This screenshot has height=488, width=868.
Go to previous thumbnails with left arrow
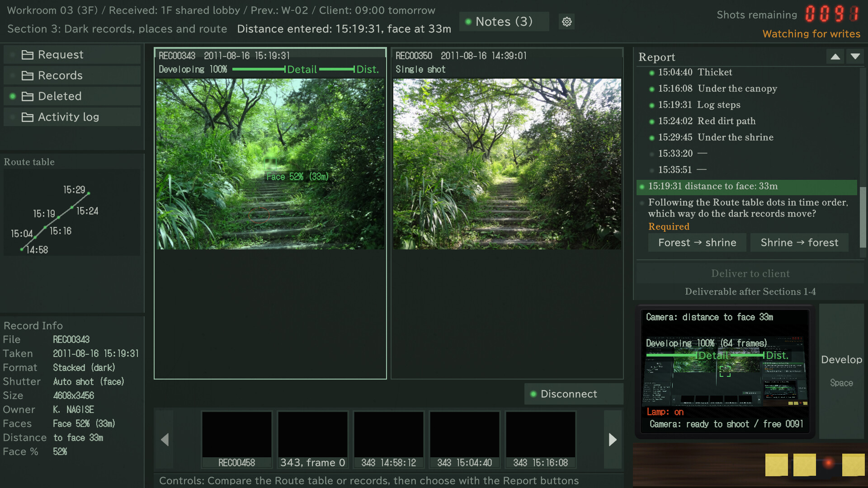point(165,440)
